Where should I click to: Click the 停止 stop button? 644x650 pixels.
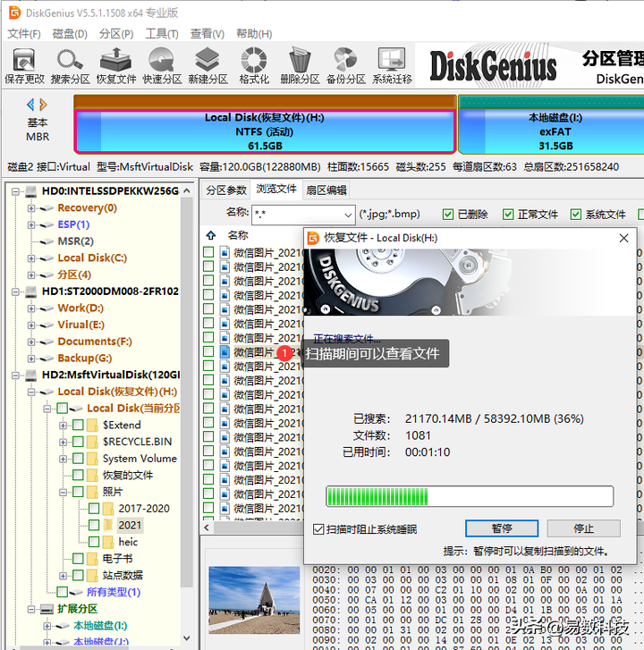pyautogui.click(x=584, y=528)
